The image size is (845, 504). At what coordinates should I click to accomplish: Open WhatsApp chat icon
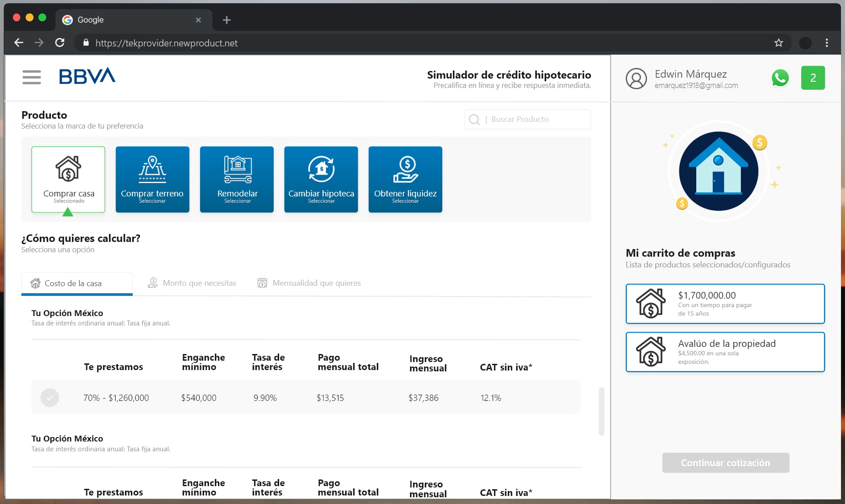780,78
